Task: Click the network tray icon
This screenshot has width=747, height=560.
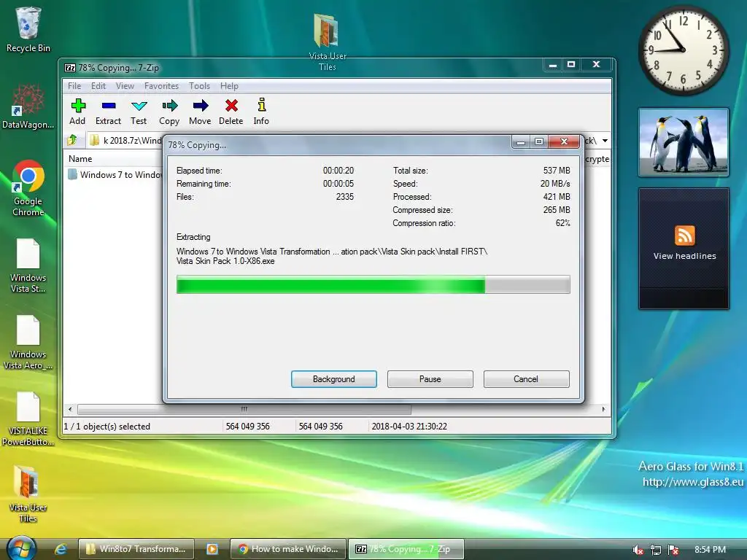Action: pos(656,550)
